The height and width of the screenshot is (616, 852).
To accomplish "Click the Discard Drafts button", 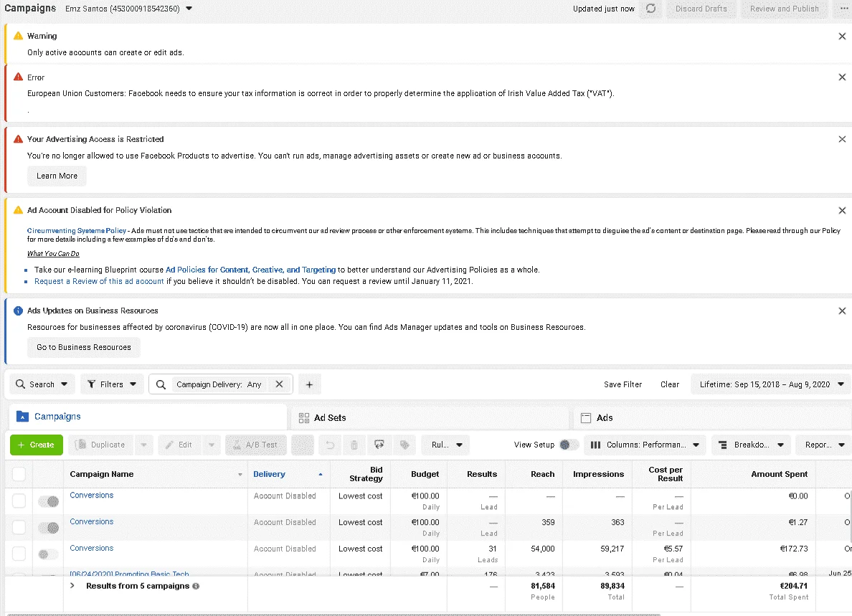I will coord(701,9).
